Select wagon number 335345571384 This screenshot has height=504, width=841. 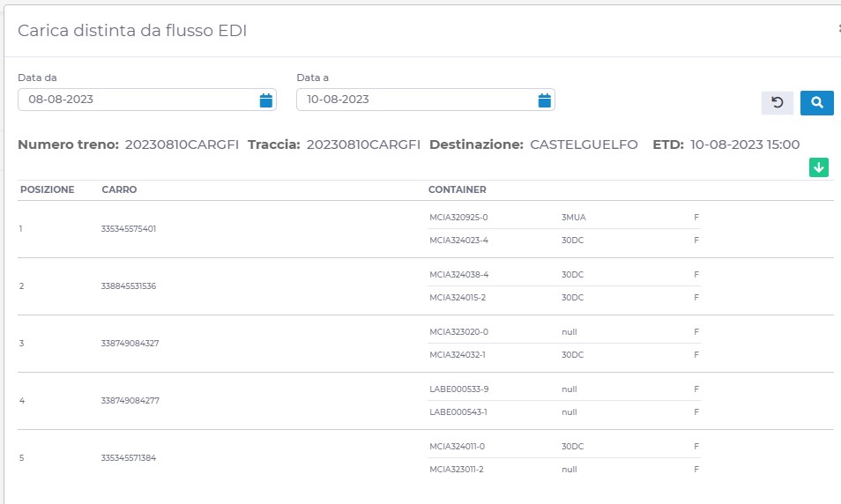[129, 458]
